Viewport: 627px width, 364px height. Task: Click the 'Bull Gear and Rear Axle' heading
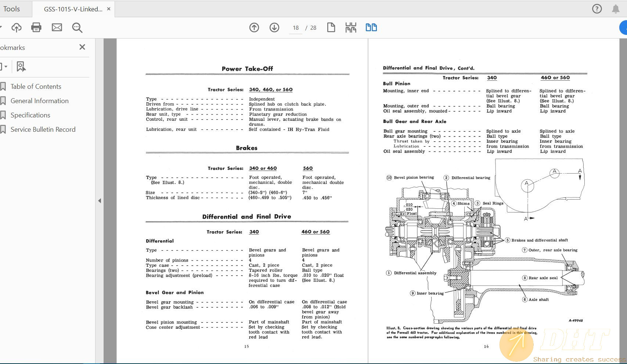pyautogui.click(x=415, y=121)
